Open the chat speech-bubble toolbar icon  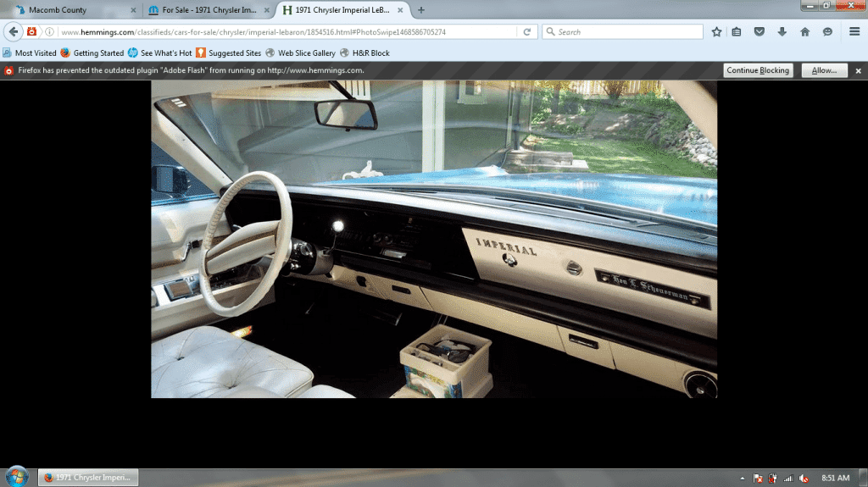(827, 31)
